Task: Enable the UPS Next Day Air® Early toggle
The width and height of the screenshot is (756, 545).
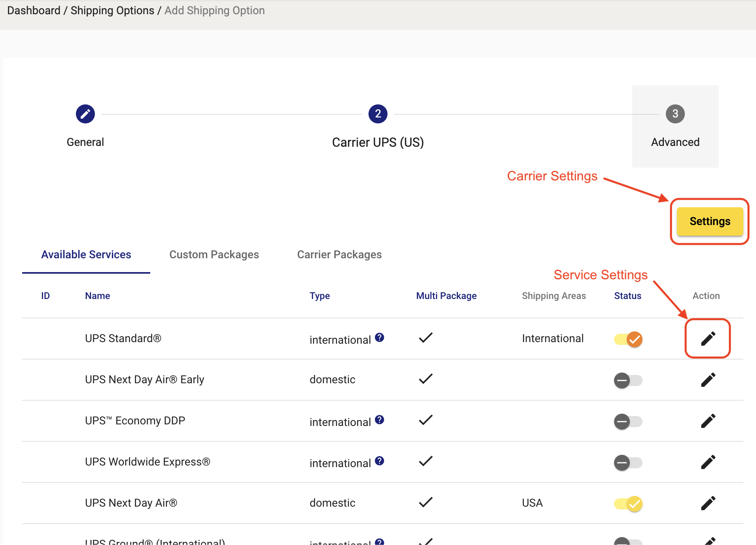Action: click(x=628, y=380)
